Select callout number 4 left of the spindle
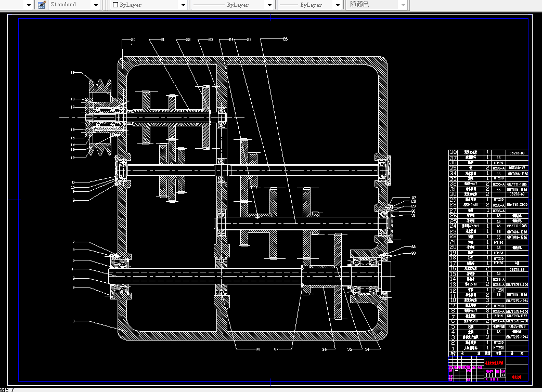This screenshot has height=392, width=542. coord(73,269)
